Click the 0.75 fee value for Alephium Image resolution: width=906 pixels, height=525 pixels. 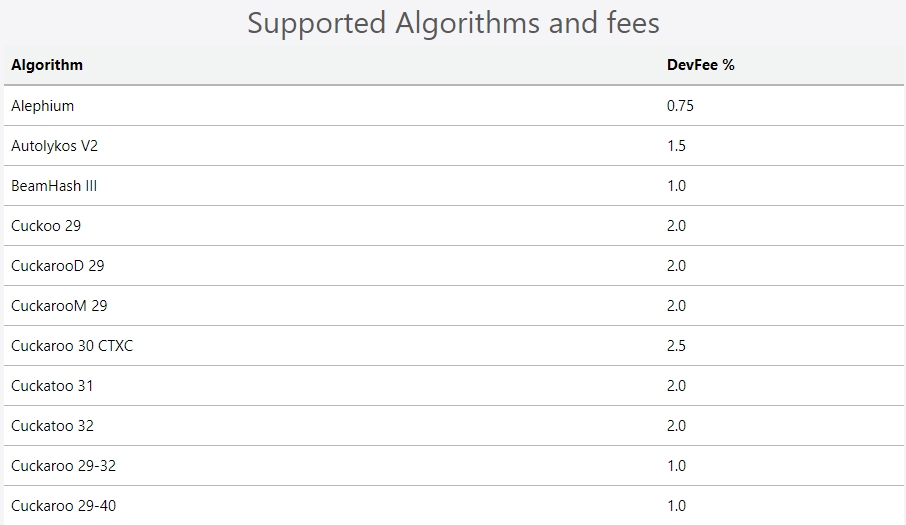(x=680, y=106)
